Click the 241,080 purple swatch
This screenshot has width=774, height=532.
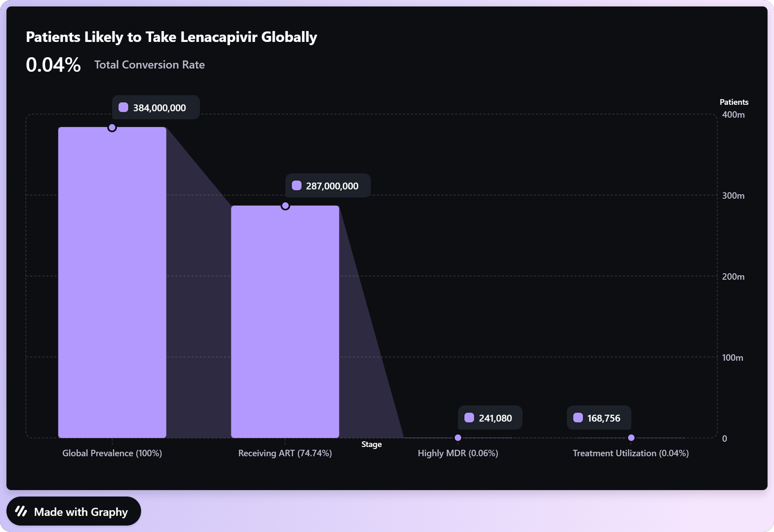pyautogui.click(x=469, y=418)
